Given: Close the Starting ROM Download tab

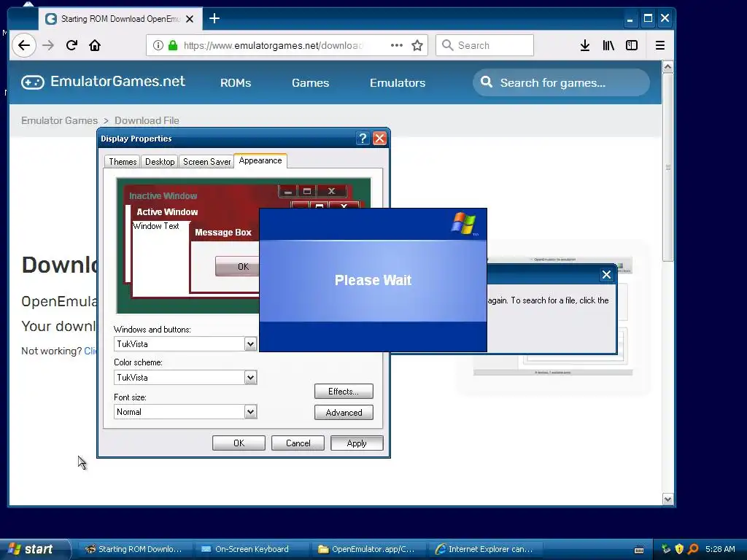Looking at the screenshot, I should click(190, 19).
